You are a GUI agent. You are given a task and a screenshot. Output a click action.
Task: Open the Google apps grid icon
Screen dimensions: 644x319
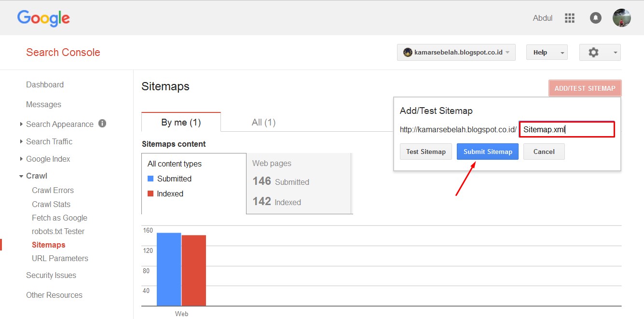pyautogui.click(x=570, y=18)
